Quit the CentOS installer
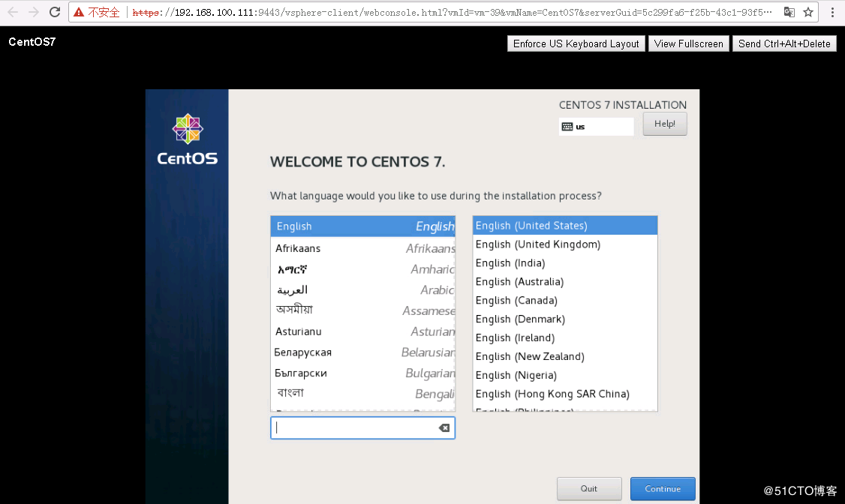Viewport: 845px width, 504px height. point(589,488)
